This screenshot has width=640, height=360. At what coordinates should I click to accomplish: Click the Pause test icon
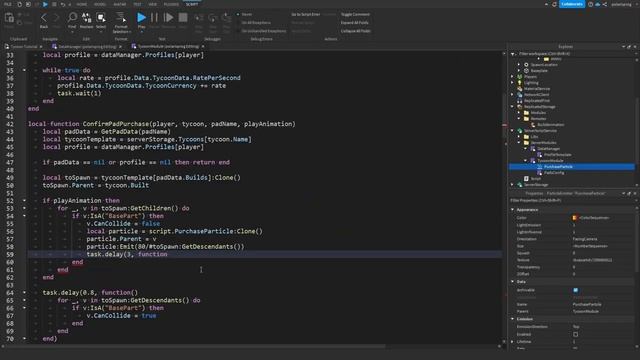click(x=154, y=18)
